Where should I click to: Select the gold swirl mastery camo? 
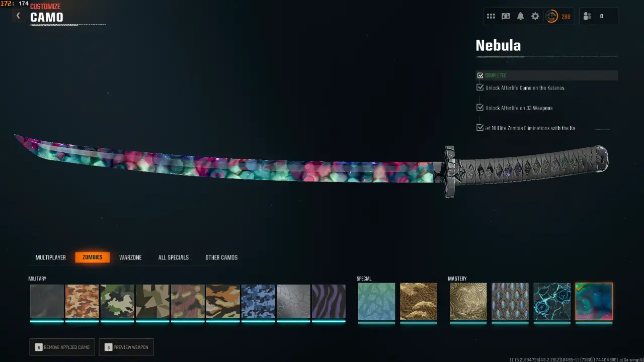pos(468,302)
